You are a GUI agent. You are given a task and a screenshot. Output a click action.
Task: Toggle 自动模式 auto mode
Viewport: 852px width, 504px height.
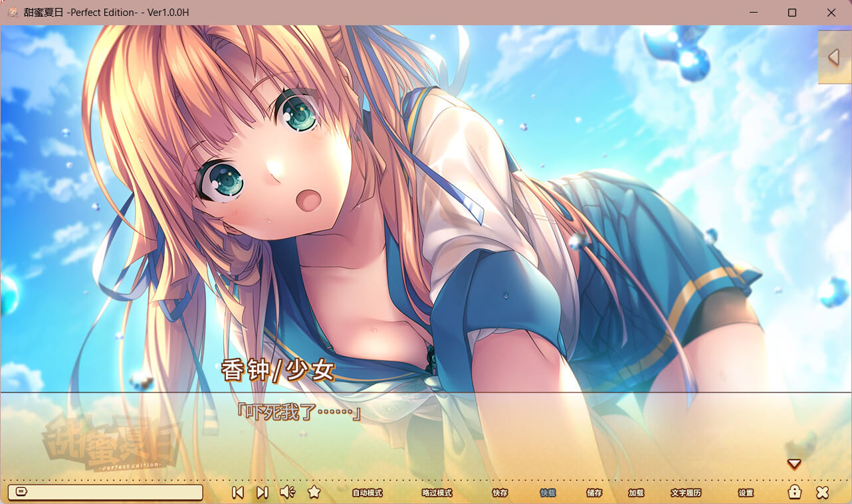367,493
